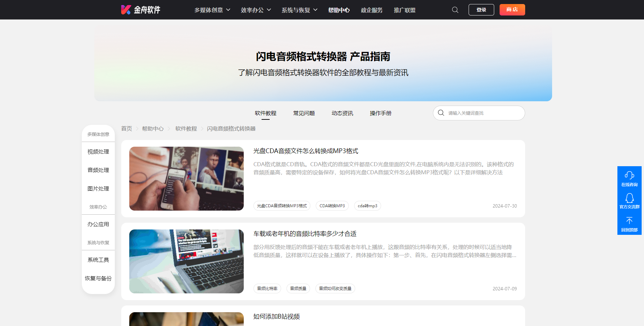Image resolution: width=644 pixels, height=326 pixels.
Task: Click the orange 商店 button
Action: (x=512, y=10)
